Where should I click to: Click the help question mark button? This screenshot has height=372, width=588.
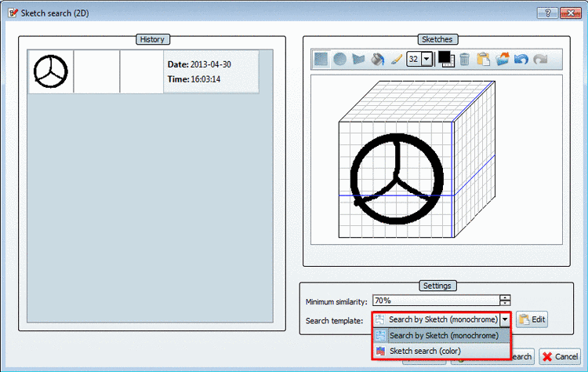click(x=547, y=13)
